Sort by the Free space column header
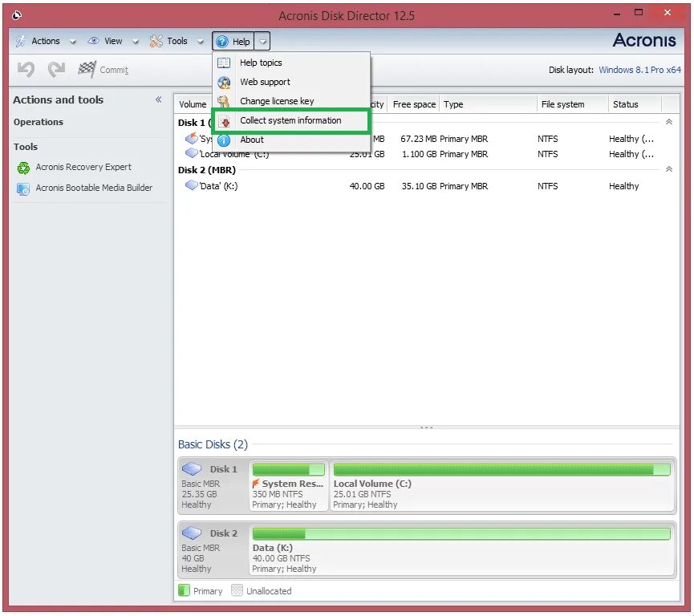The height and width of the screenshot is (616, 694). point(414,104)
